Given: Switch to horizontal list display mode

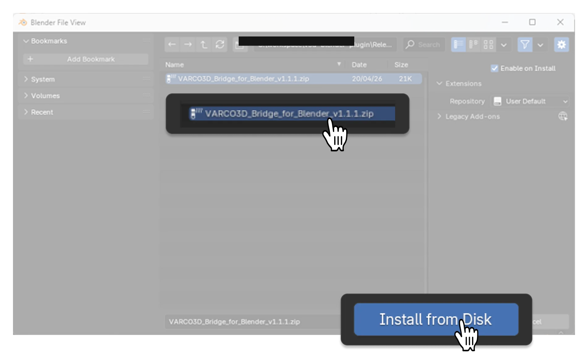Looking at the screenshot, I should click(473, 45).
